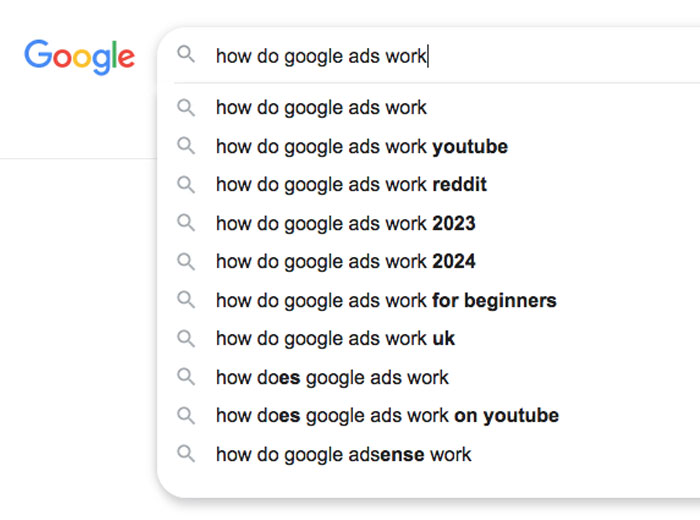Click the magnifier icon beside the reddit suggestion
Image resolution: width=700 pixels, height=520 pixels.
tap(186, 184)
